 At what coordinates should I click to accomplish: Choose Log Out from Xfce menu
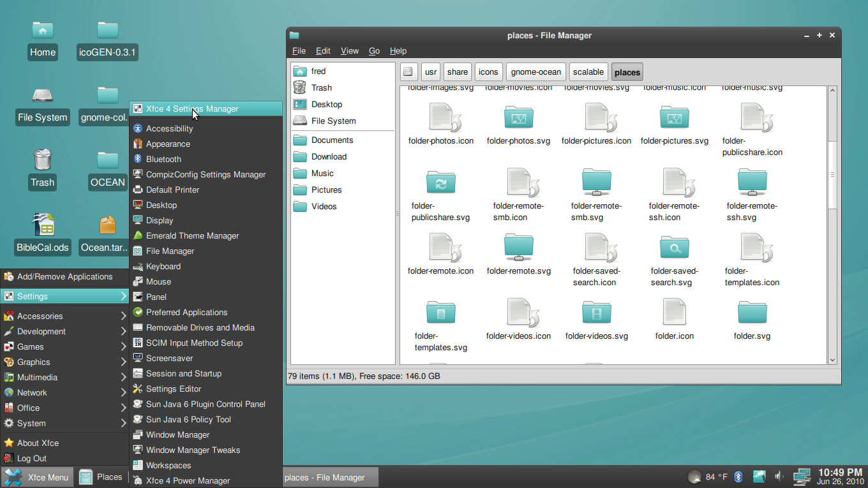pyautogui.click(x=64, y=458)
